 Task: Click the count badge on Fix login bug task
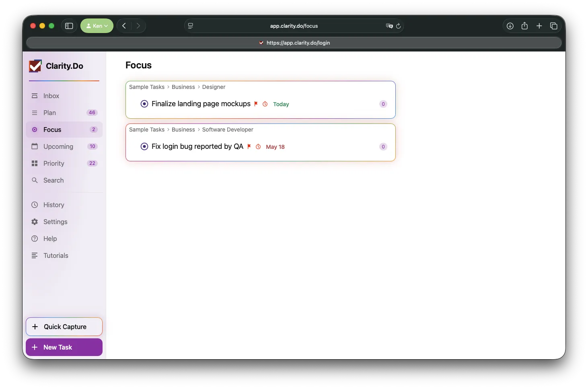click(383, 147)
